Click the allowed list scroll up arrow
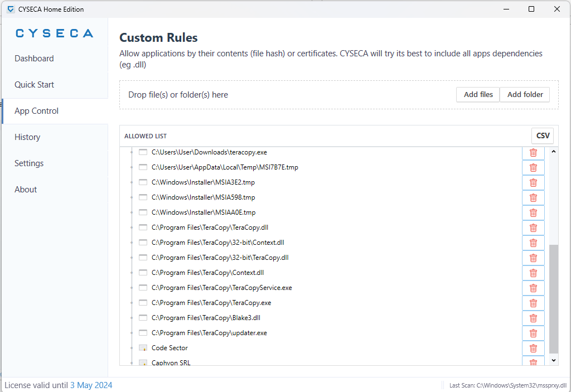Viewport: 571px width, 392px height. (554, 151)
